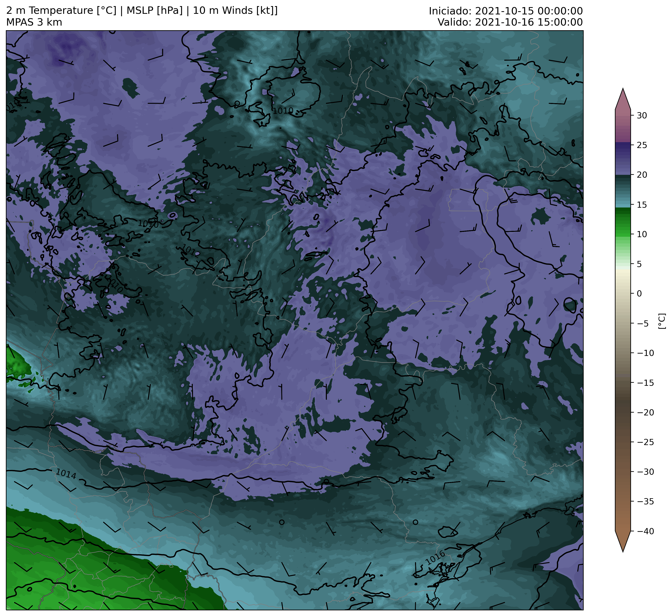This screenshot has width=672, height=616.
Task: Click the brown bottom arrow of the colorbar
Action: click(x=623, y=541)
